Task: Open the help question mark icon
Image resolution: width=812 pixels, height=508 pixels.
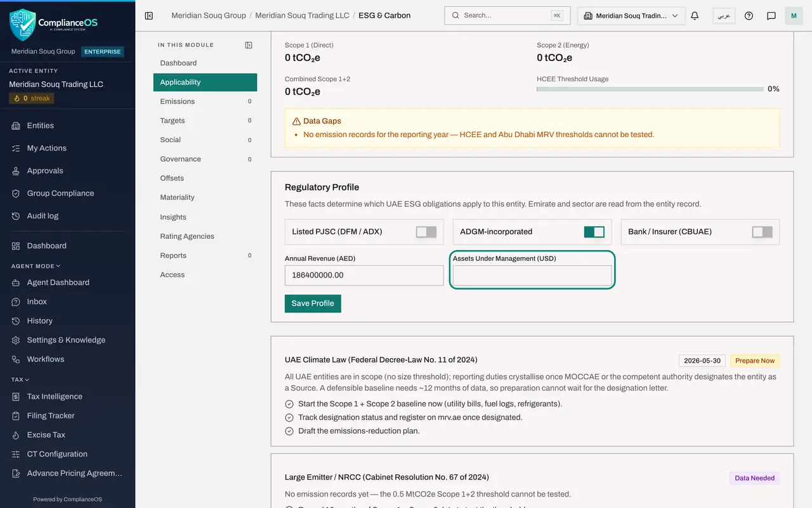Action: pyautogui.click(x=749, y=16)
